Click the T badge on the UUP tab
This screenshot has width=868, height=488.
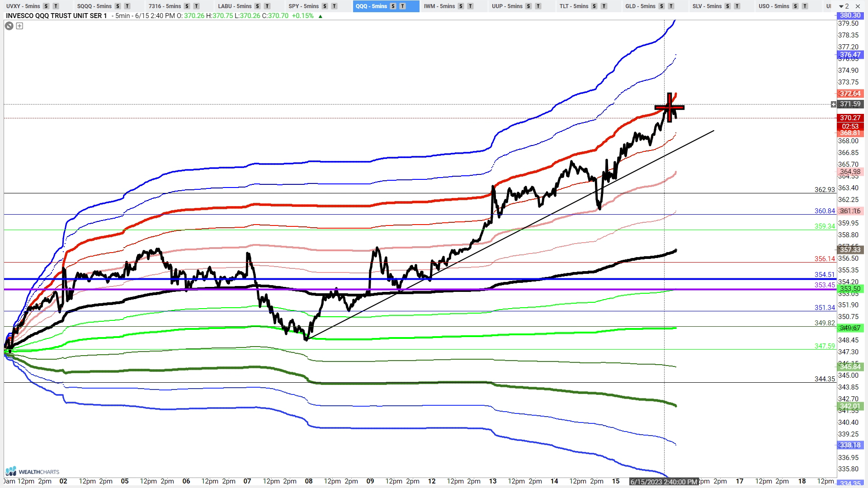point(538,6)
